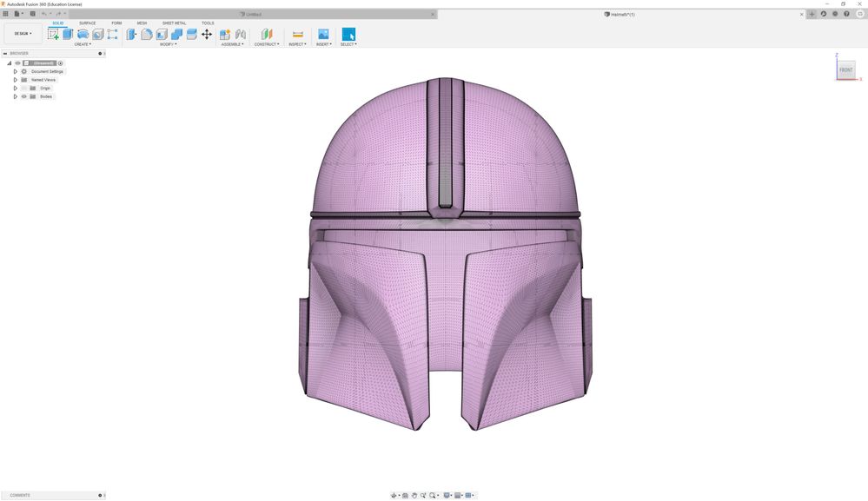Switch to the Helmet document tab
The width and height of the screenshot is (868, 501).
pos(620,15)
